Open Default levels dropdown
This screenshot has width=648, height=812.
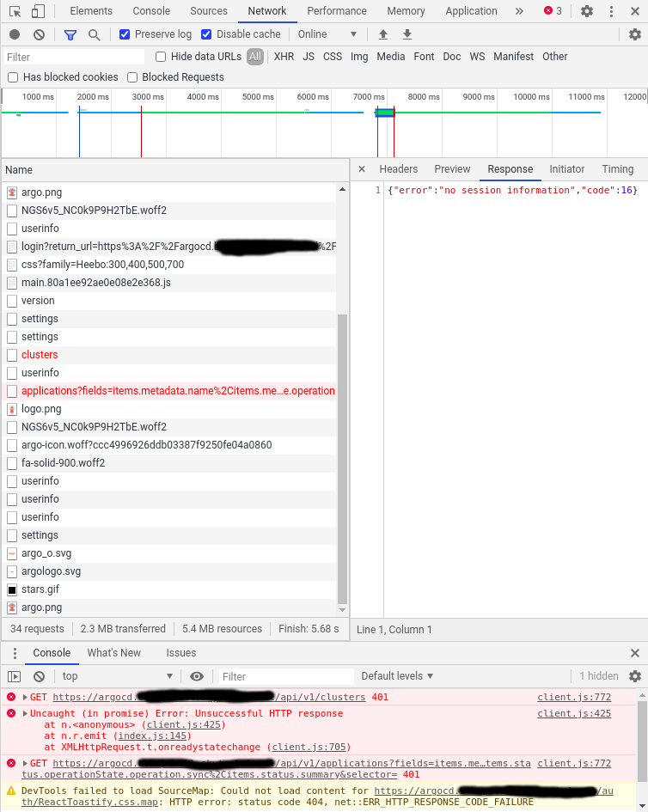click(x=397, y=675)
